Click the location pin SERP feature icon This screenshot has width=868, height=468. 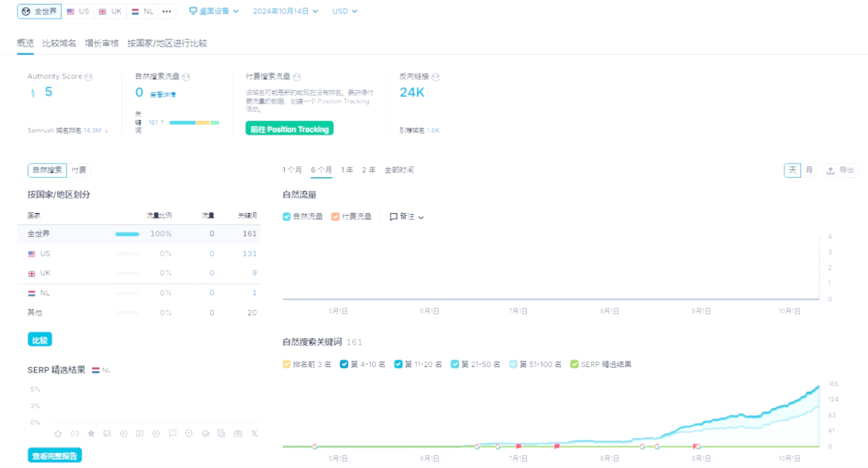(189, 433)
